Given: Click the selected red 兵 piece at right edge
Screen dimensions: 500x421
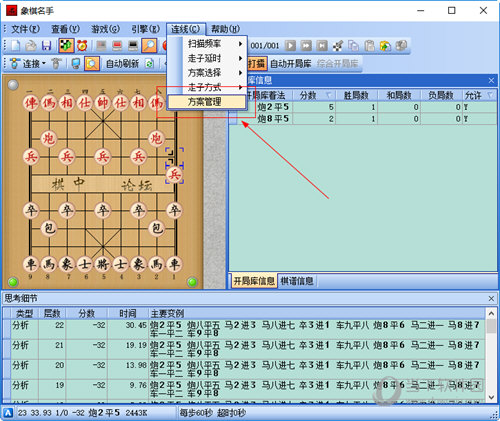Looking at the screenshot, I should [174, 174].
